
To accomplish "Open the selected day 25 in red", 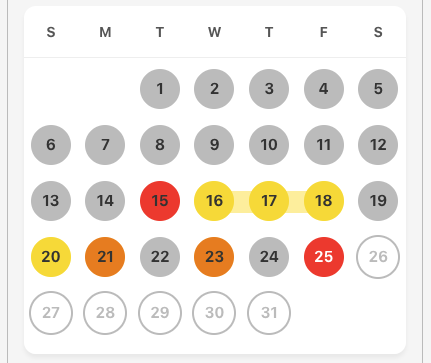I will tap(324, 257).
